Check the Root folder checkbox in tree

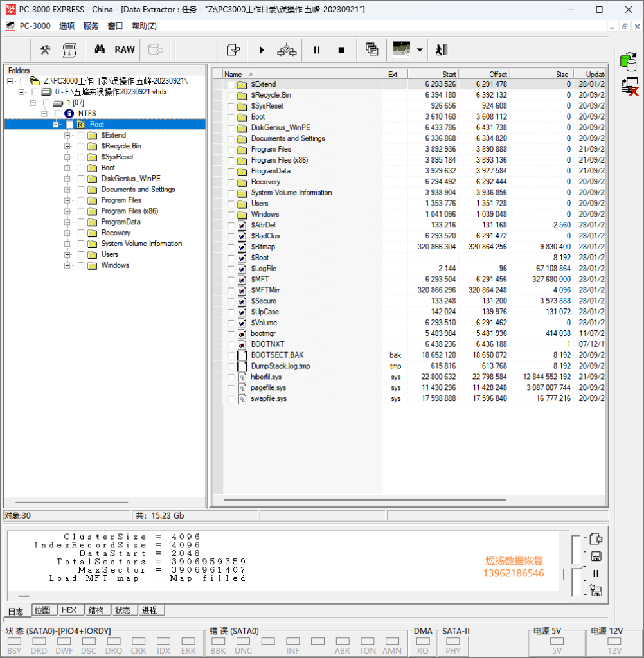pos(69,125)
